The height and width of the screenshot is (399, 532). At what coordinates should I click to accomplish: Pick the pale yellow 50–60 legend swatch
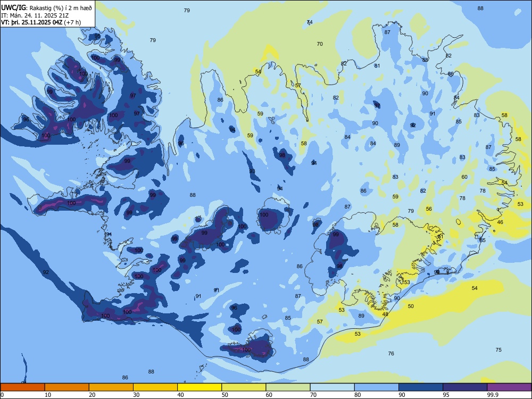(x=244, y=387)
